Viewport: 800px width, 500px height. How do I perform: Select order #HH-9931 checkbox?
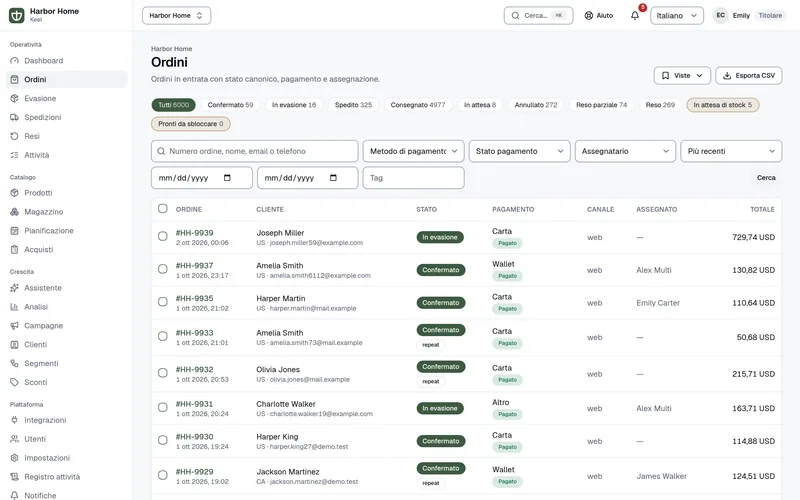click(x=163, y=407)
